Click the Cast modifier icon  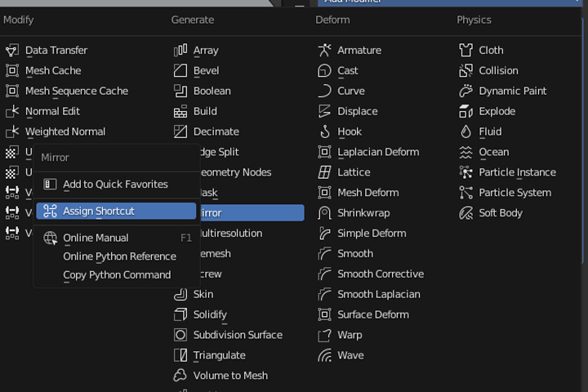324,70
